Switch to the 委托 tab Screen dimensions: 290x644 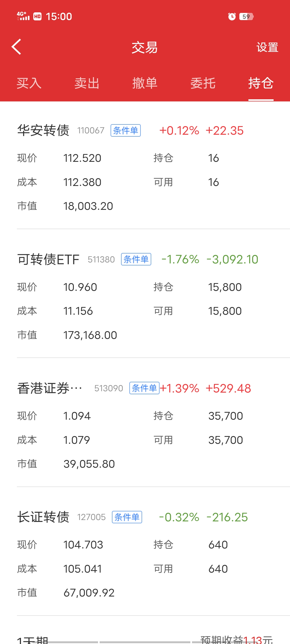[x=203, y=83]
